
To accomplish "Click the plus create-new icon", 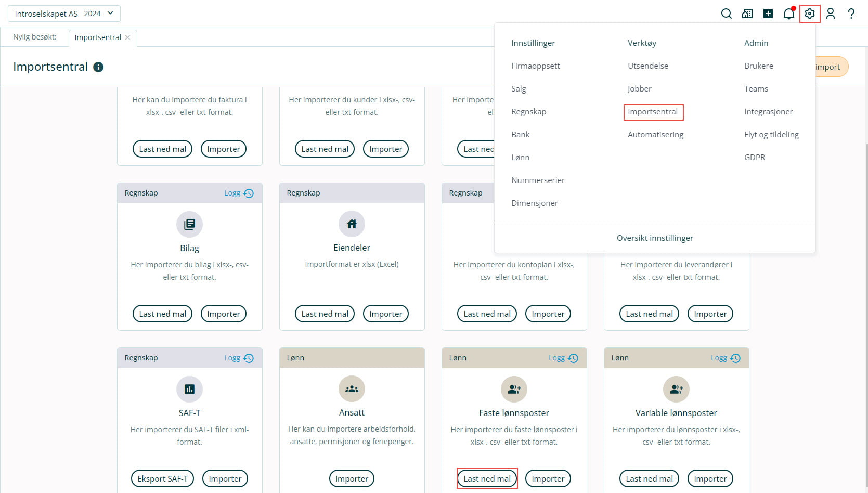I will (x=768, y=14).
